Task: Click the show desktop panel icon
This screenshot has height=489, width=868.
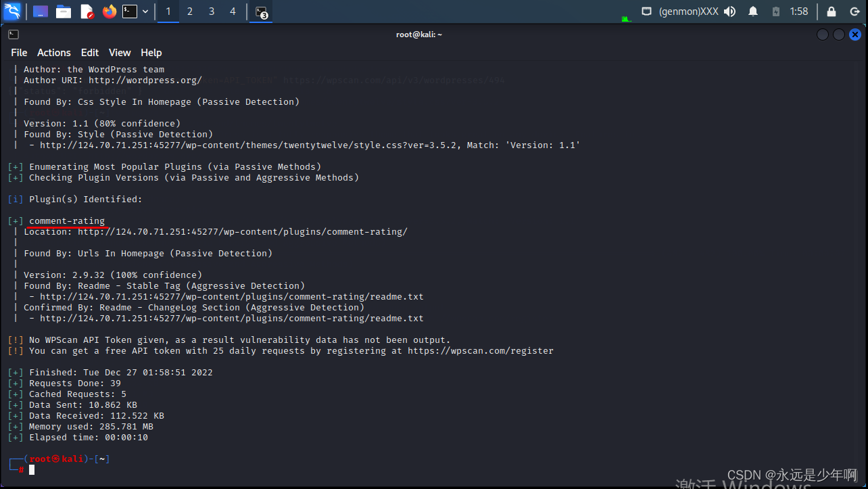Action: pos(41,11)
